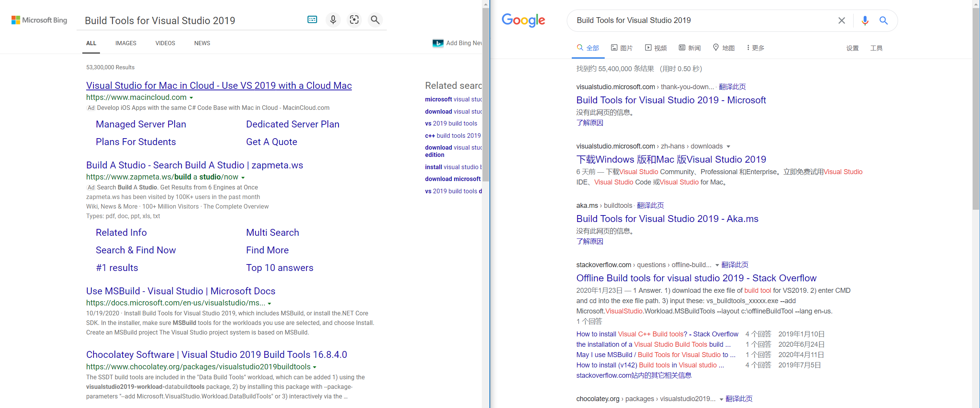Open Google's 更多 (More) menu
The image size is (980, 408).
coord(755,48)
